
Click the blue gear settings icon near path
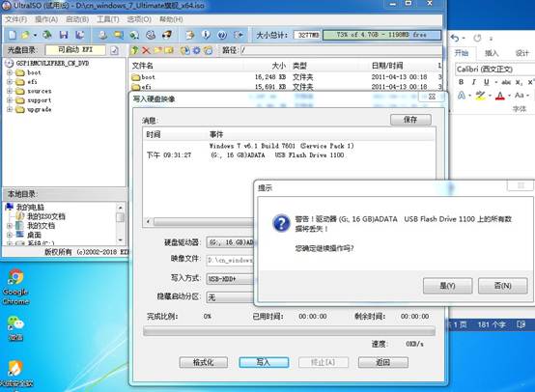pos(197,50)
